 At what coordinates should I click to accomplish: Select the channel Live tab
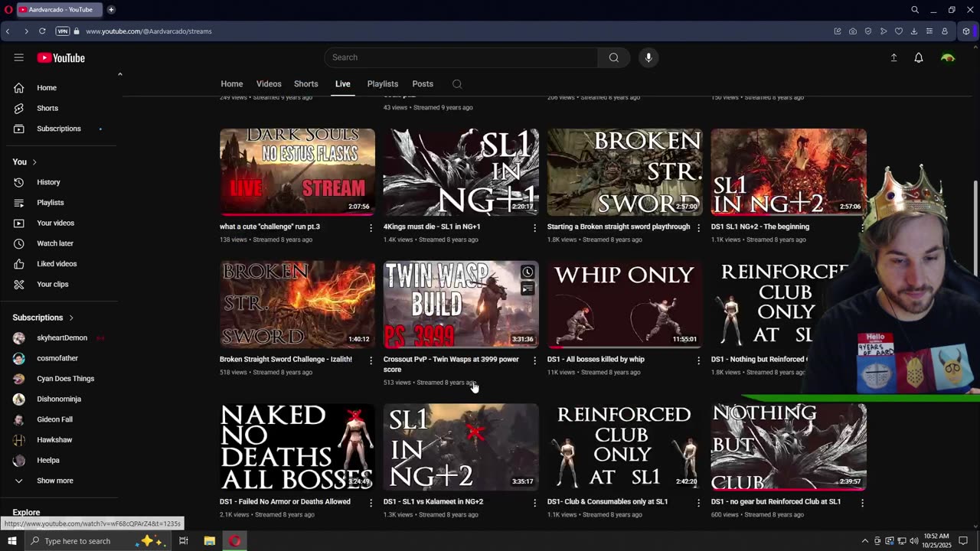pos(342,84)
